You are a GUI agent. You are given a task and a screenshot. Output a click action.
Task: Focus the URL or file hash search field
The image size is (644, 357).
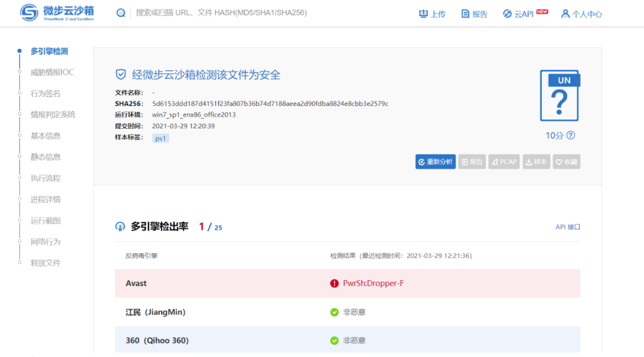click(x=221, y=13)
